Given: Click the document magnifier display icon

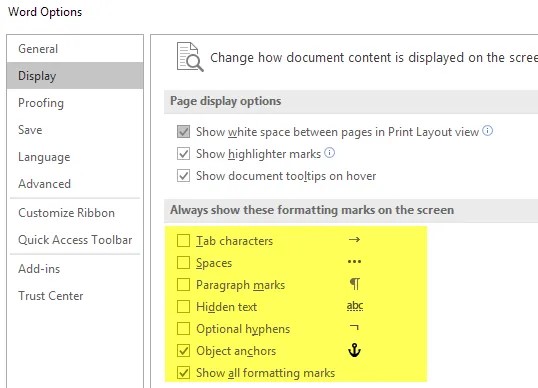Looking at the screenshot, I should point(190,57).
